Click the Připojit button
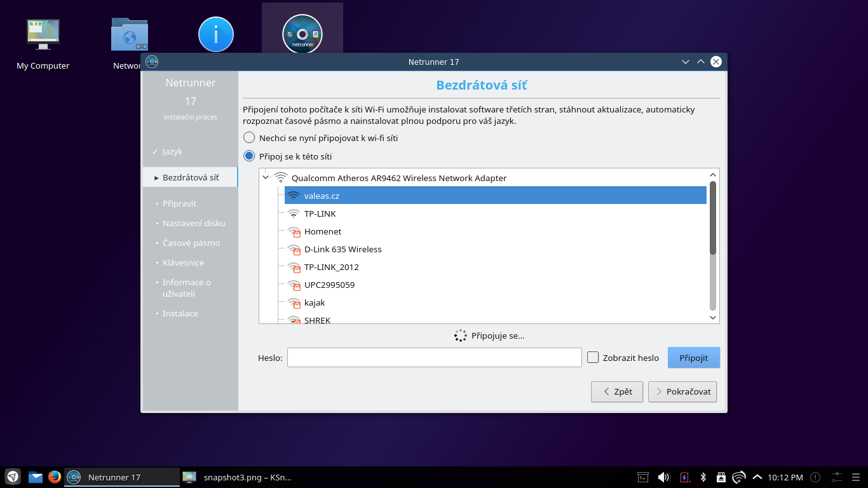The height and width of the screenshot is (488, 868). pos(694,357)
